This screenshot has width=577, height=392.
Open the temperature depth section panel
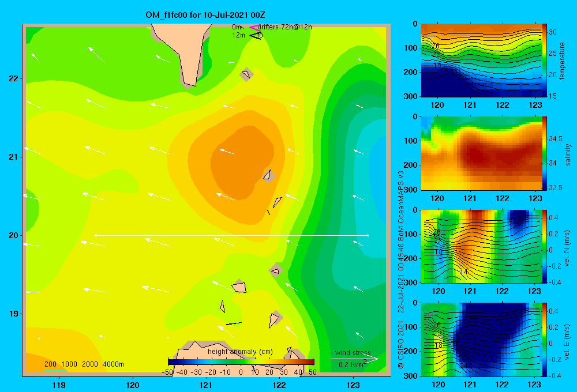481,60
